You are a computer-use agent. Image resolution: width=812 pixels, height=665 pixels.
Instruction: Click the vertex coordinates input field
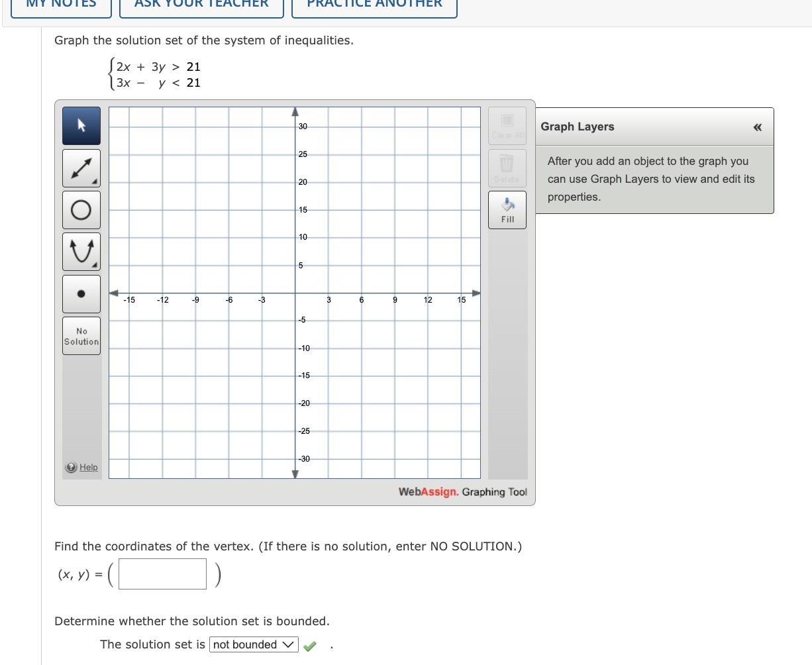[x=162, y=574]
